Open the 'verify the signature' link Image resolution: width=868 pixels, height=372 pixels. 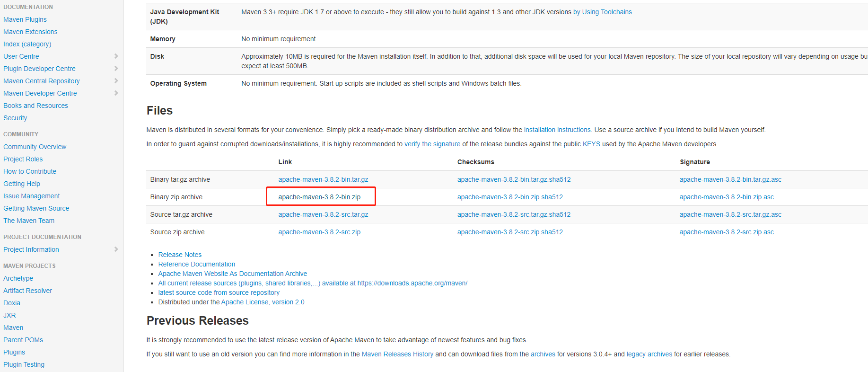432,144
